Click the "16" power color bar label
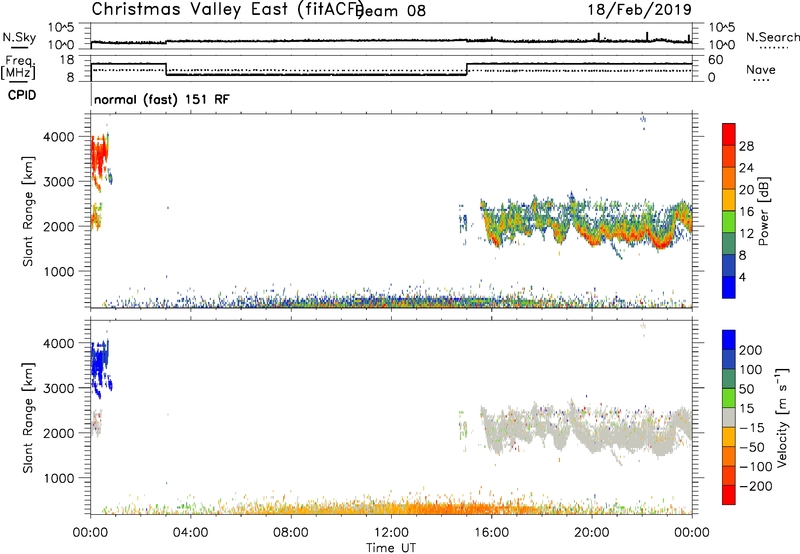 pos(746,212)
